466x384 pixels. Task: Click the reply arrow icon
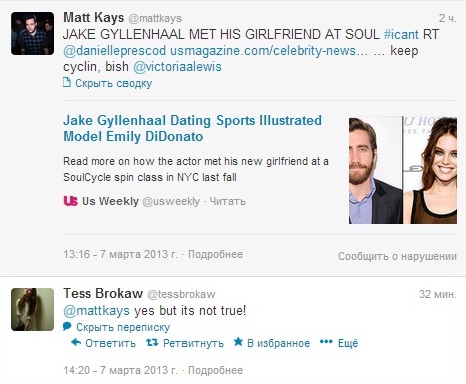pos(76,342)
